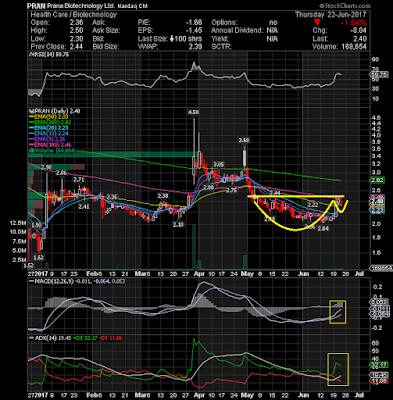Viewport: 393px width, 400px height.
Task: Select the Low value 2.30
Action: pyautogui.click(x=76, y=39)
